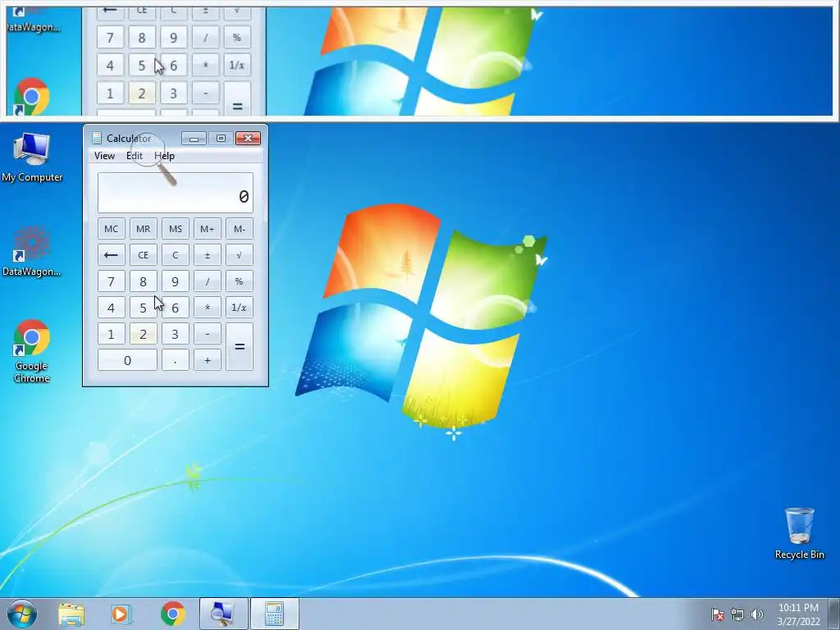Click the 2 key on main calculator
The image size is (840, 630).
(x=143, y=334)
